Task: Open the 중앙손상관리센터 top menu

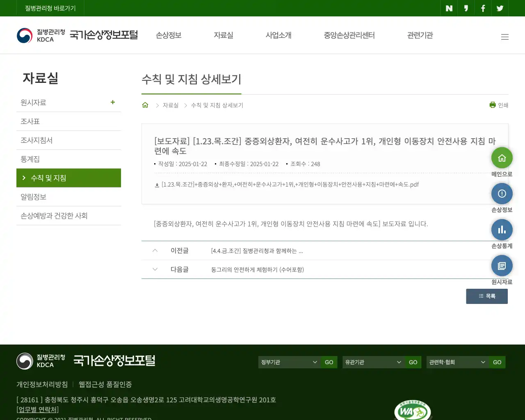Action: pyautogui.click(x=349, y=35)
